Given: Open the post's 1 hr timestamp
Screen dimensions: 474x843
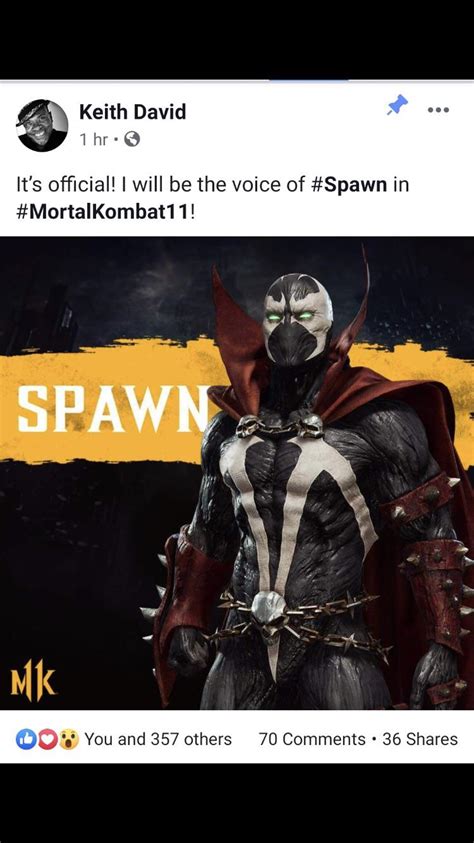Looking at the screenshot, I should (94, 140).
